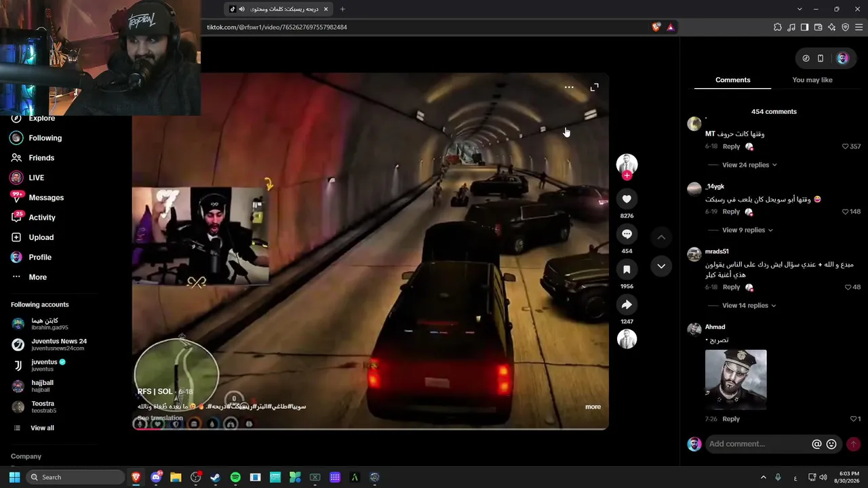Open the video's three-dot options menu

click(569, 87)
